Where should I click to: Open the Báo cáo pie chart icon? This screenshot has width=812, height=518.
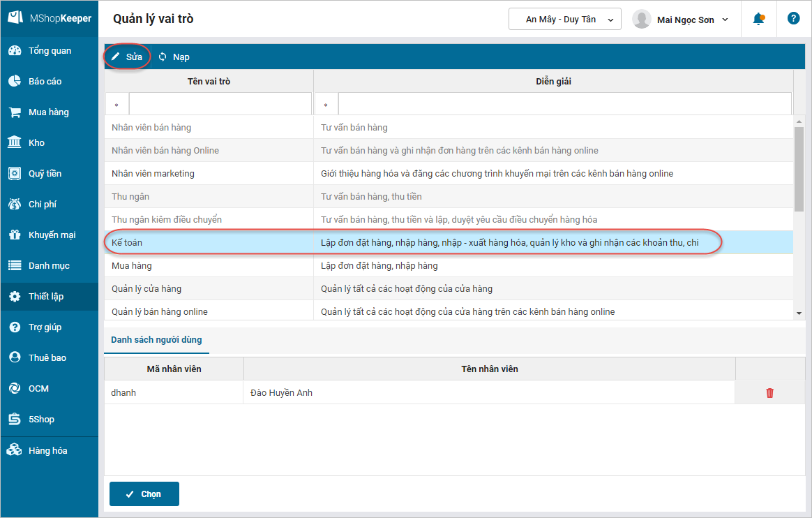(x=15, y=81)
